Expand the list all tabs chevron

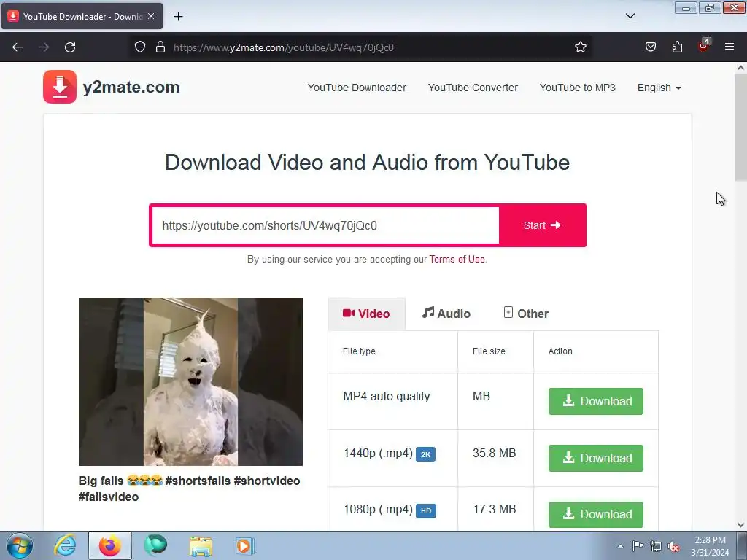[630, 16]
